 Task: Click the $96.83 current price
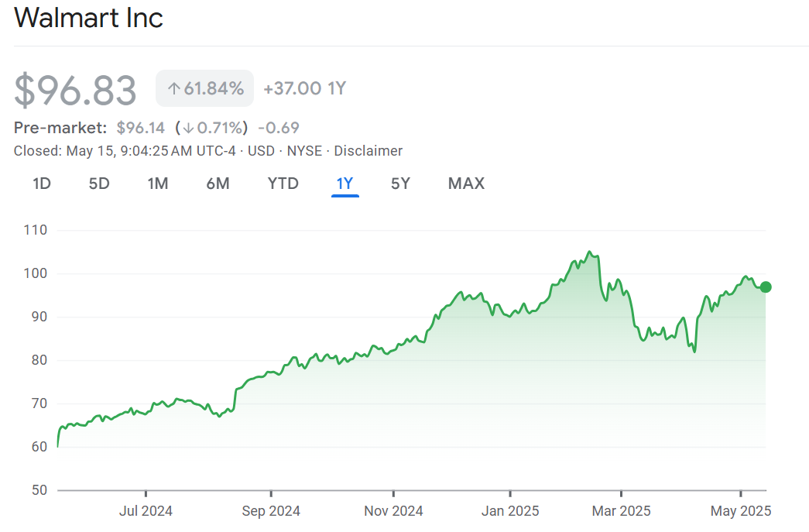[76, 90]
